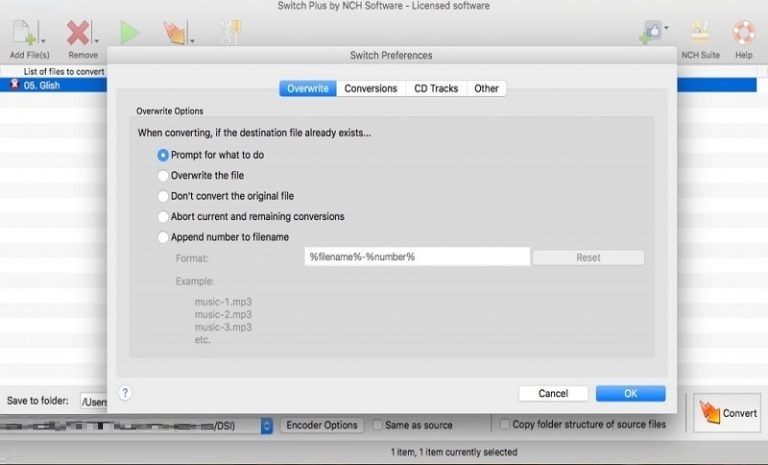
Task: Open the NCH Suite icon
Action: 700,33
